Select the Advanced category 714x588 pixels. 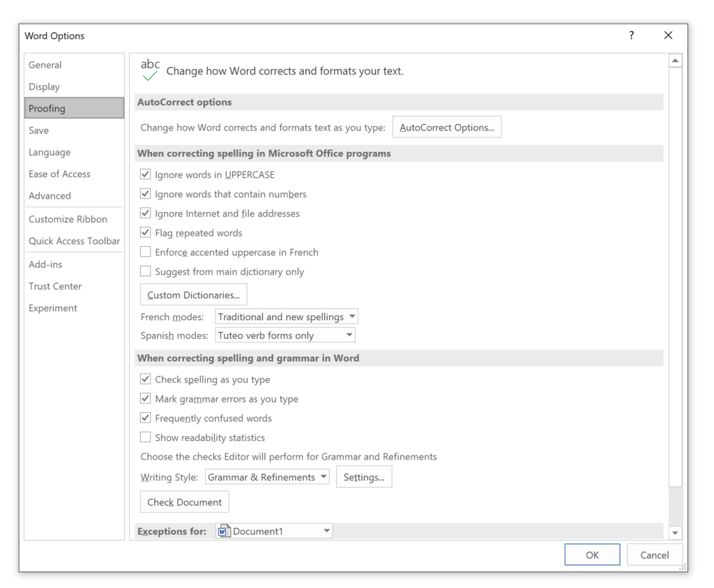50,196
